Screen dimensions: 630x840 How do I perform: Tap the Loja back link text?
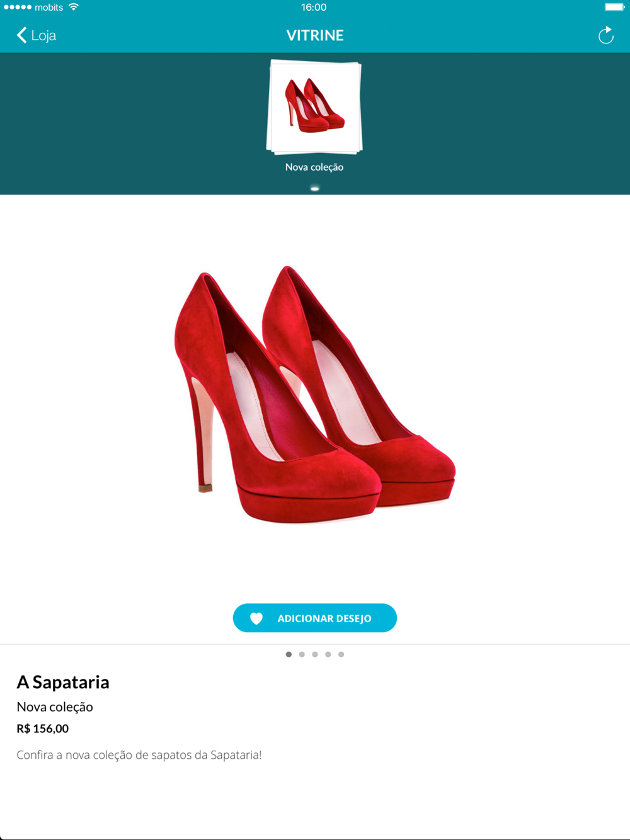point(43,35)
